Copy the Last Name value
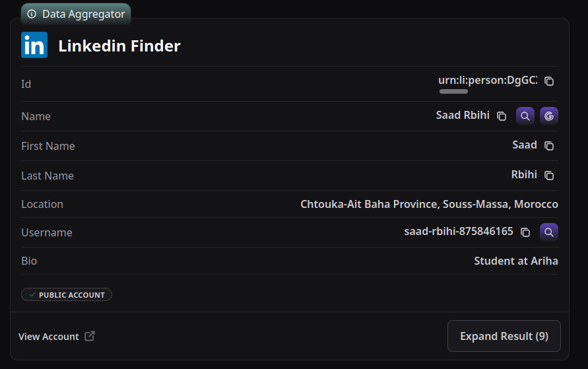 tap(549, 176)
